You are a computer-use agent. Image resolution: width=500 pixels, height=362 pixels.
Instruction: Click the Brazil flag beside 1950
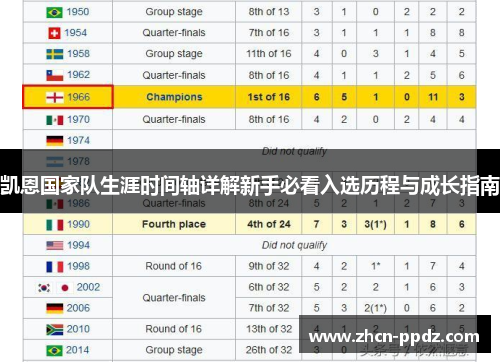click(54, 12)
